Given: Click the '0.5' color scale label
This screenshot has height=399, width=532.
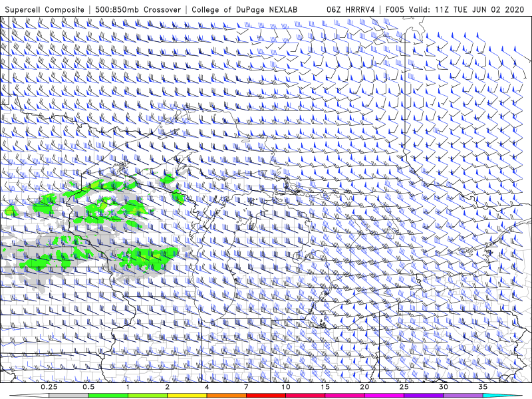Looking at the screenshot, I should click(88, 387).
